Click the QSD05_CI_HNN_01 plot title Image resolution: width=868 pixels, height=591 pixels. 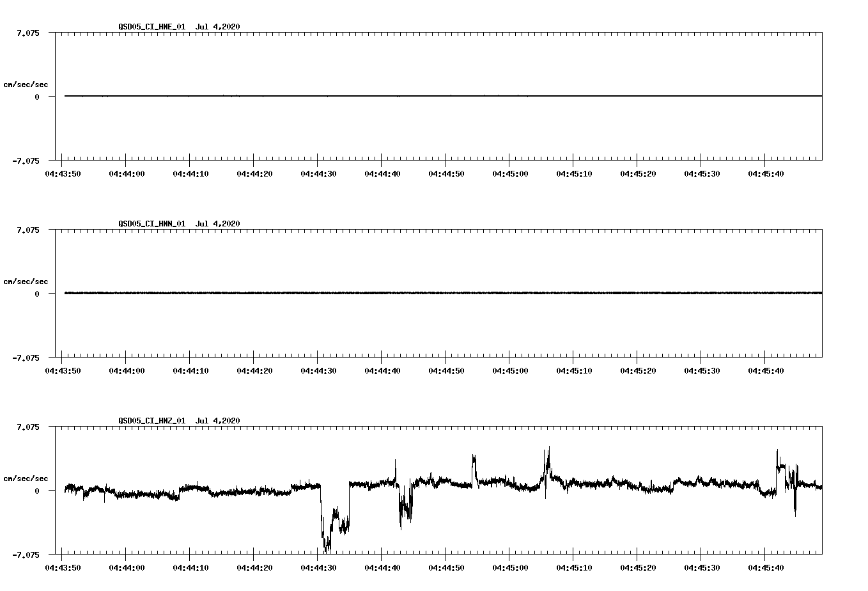[179, 223]
